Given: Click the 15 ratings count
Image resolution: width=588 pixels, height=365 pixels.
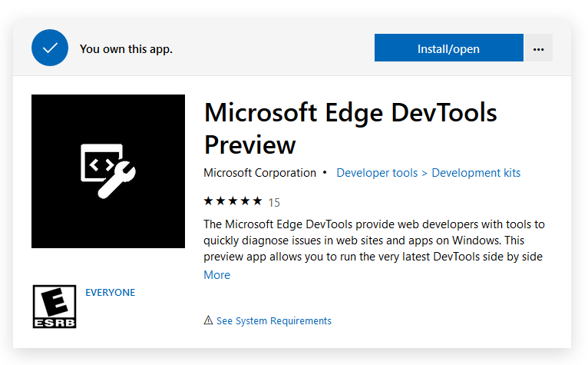Looking at the screenshot, I should (x=274, y=203).
